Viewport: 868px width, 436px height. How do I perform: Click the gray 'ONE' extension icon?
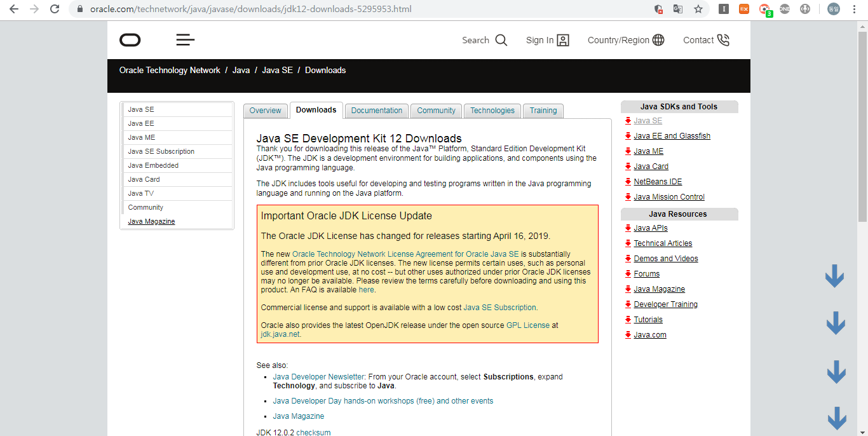(x=785, y=9)
